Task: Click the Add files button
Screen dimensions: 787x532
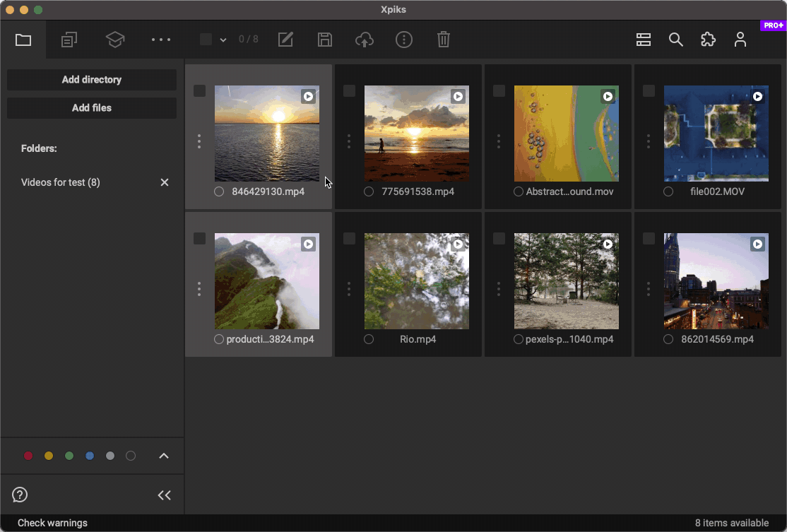Action: click(92, 108)
